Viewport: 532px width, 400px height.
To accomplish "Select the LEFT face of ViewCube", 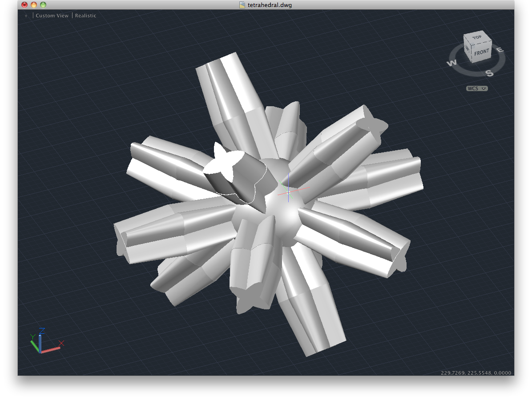I will (468, 49).
